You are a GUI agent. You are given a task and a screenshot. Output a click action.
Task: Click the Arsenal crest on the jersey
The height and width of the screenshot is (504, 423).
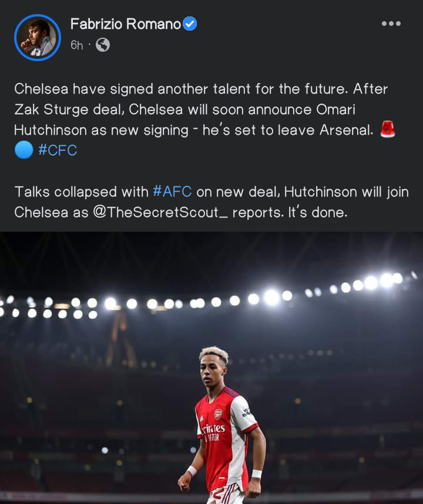(218, 415)
